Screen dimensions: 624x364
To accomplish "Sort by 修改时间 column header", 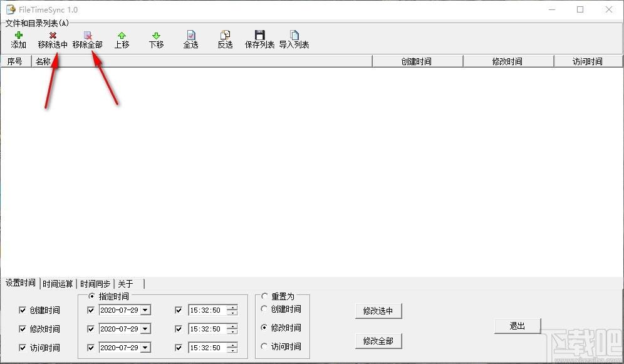I will (x=508, y=61).
